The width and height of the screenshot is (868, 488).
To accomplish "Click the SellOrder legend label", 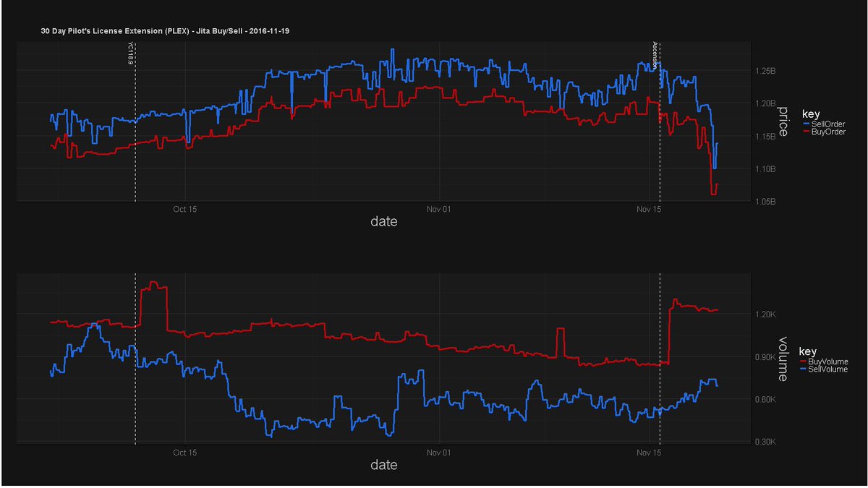I will [x=829, y=124].
